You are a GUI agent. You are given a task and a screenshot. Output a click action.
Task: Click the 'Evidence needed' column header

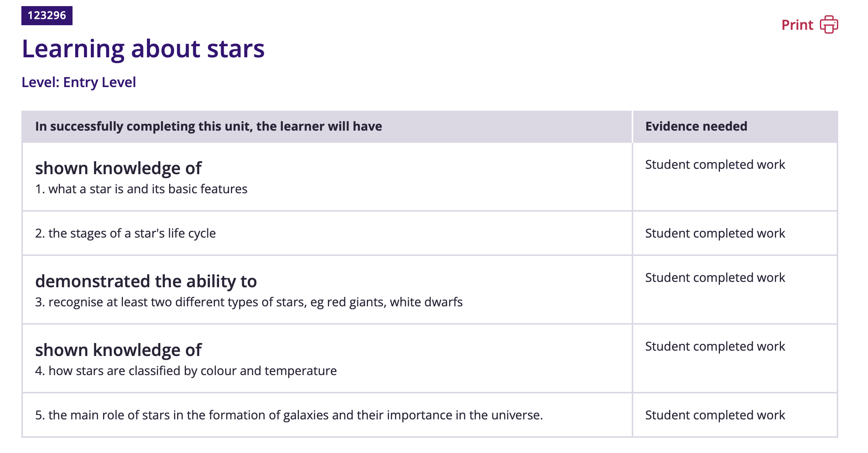(696, 126)
